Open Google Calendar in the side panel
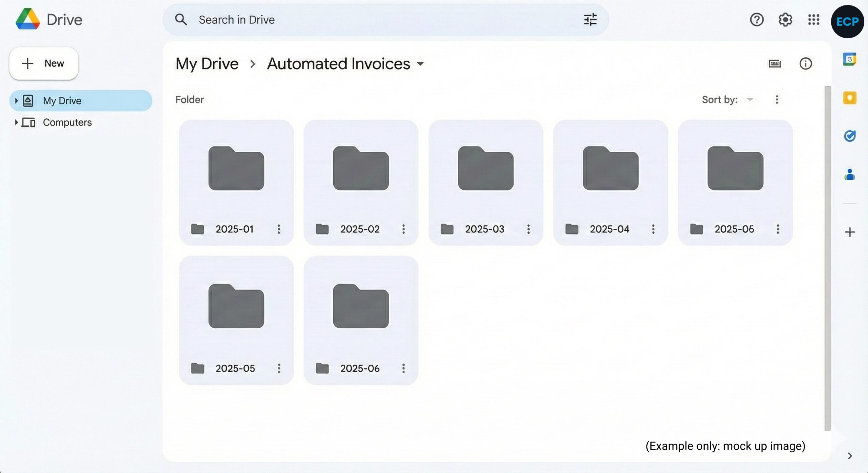The width and height of the screenshot is (868, 473). point(850,59)
